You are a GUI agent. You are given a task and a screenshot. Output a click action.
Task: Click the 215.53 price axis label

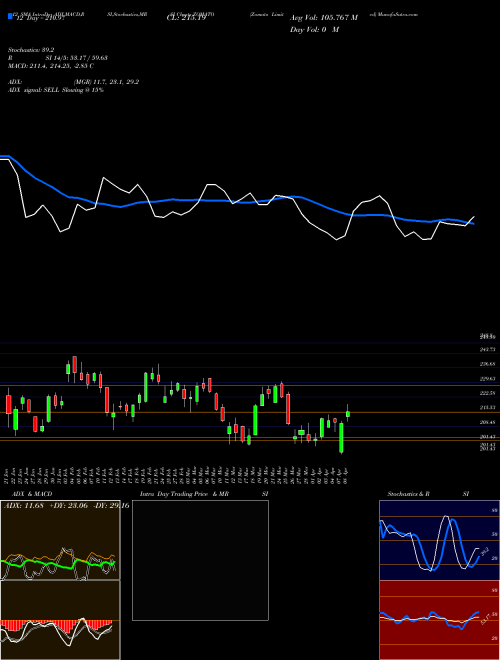488,407
